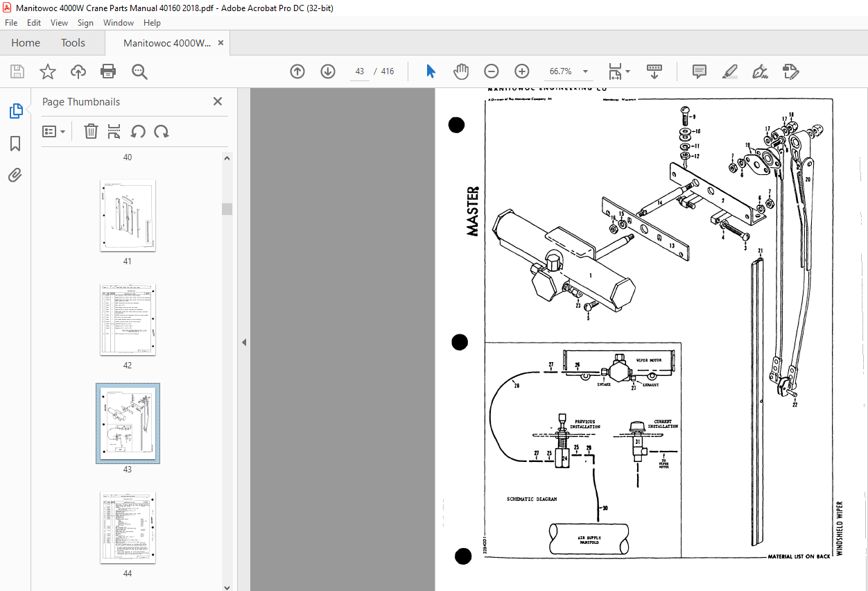The image size is (868, 591).
Task: Collapse the navigation pane arrow
Action: point(244,342)
